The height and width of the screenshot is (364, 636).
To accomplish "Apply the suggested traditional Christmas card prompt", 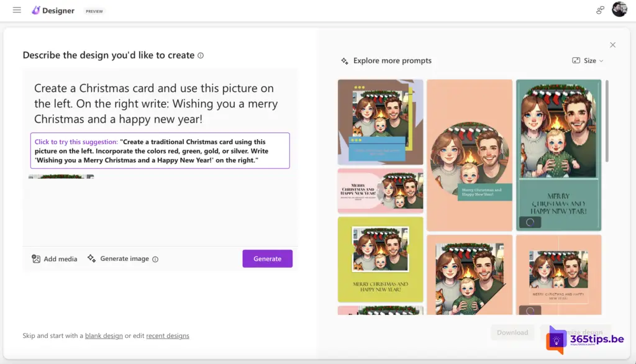I will pyautogui.click(x=160, y=151).
